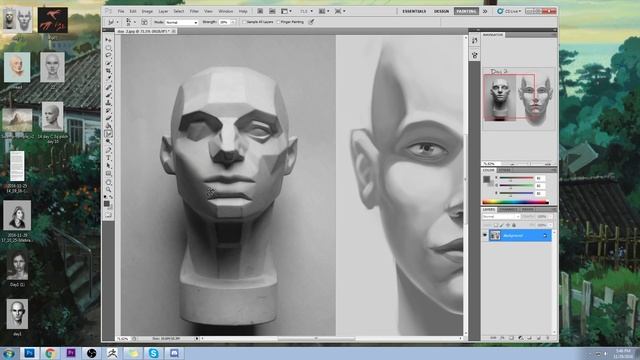Toggle the Brush panel button in options bar
The height and width of the screenshot is (360, 640).
pyautogui.click(x=144, y=22)
